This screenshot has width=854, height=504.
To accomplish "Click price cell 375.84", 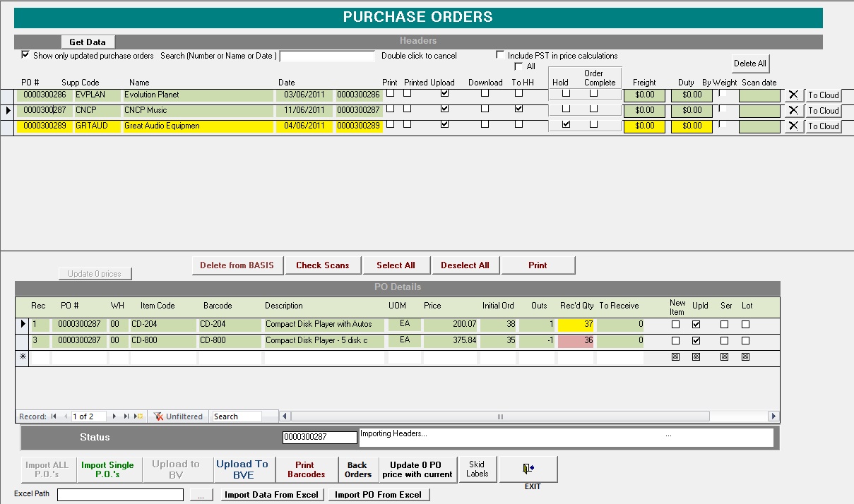I will point(451,341).
